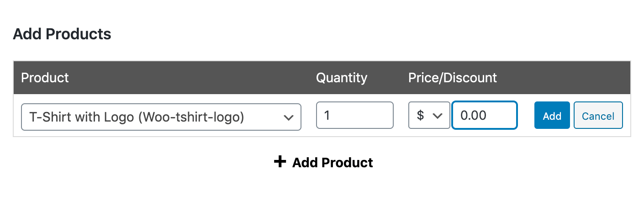Image resolution: width=644 pixels, height=223 pixels.
Task: Click the Quantity column header
Action: [341, 78]
